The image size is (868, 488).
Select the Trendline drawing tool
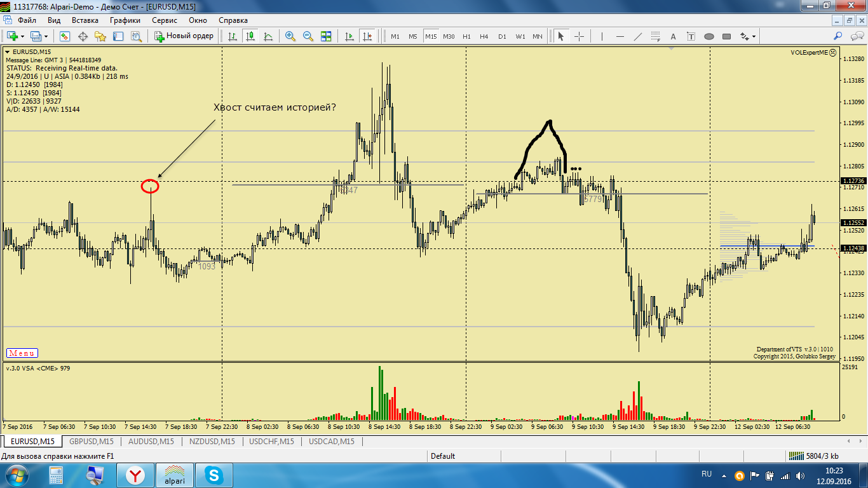[x=637, y=36]
